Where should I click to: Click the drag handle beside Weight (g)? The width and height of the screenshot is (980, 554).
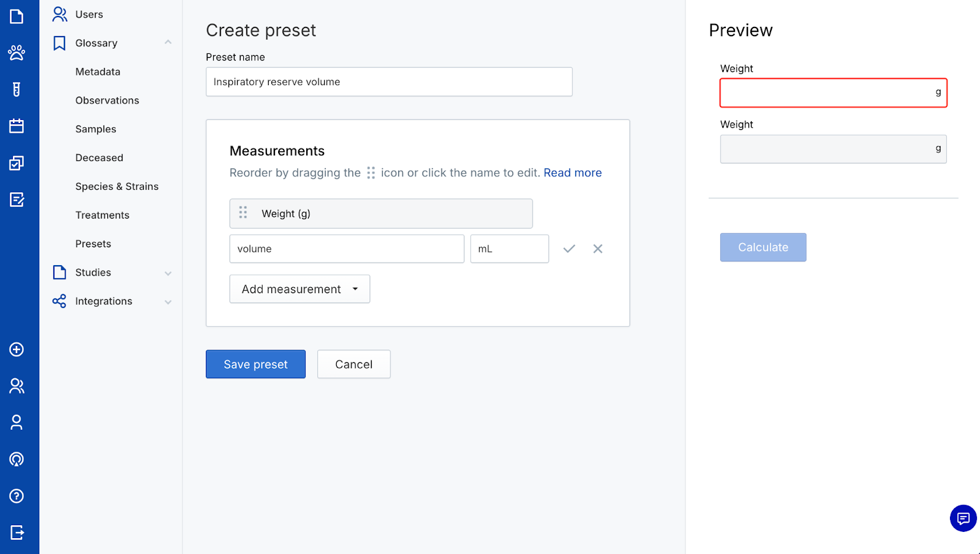243,212
